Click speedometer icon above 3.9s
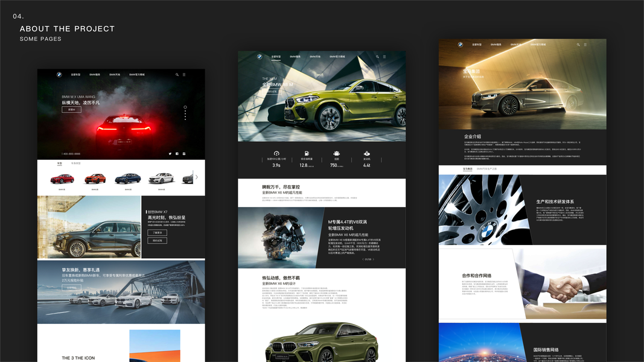Screen dimensions: 644x362 click(x=276, y=153)
